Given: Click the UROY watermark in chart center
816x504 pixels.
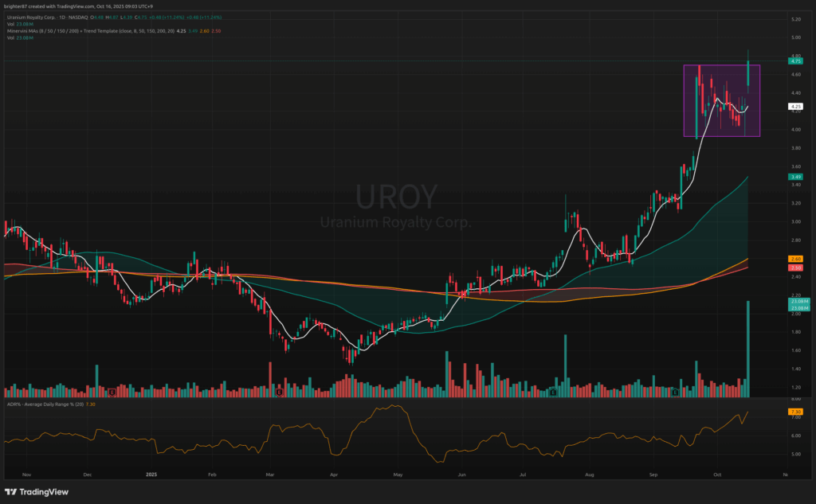Looking at the screenshot, I should coord(396,197).
